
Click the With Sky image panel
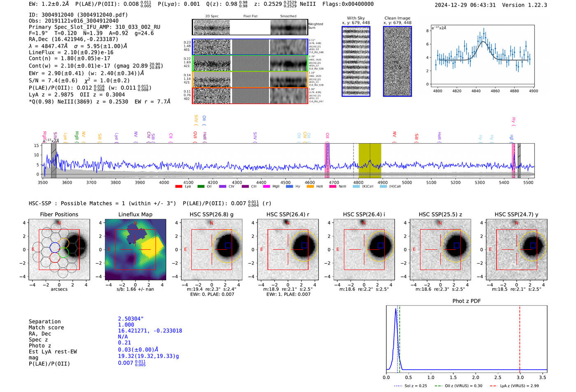pos(356,61)
